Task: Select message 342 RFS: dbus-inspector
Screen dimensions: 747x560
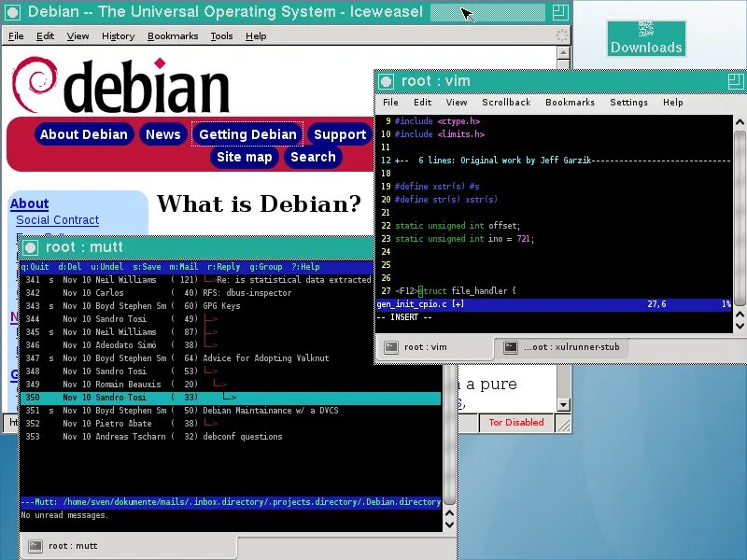Action: 231,293
